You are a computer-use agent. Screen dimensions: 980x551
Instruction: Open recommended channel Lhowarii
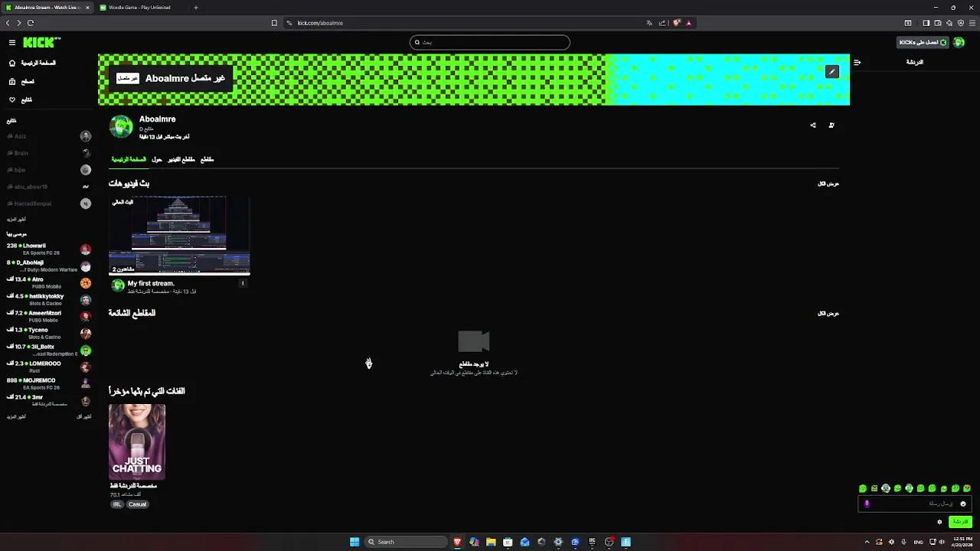point(49,249)
